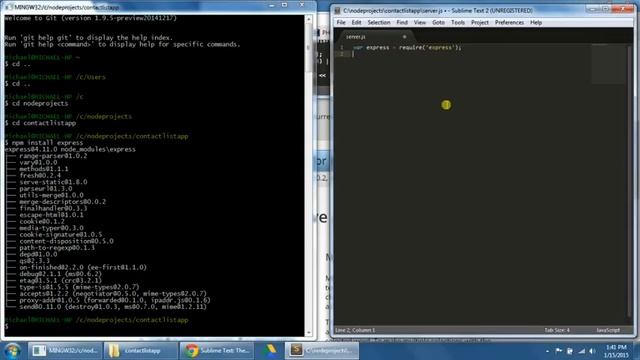Show hidden system tray icons
Viewport: 640px width, 360px height.
(x=547, y=351)
